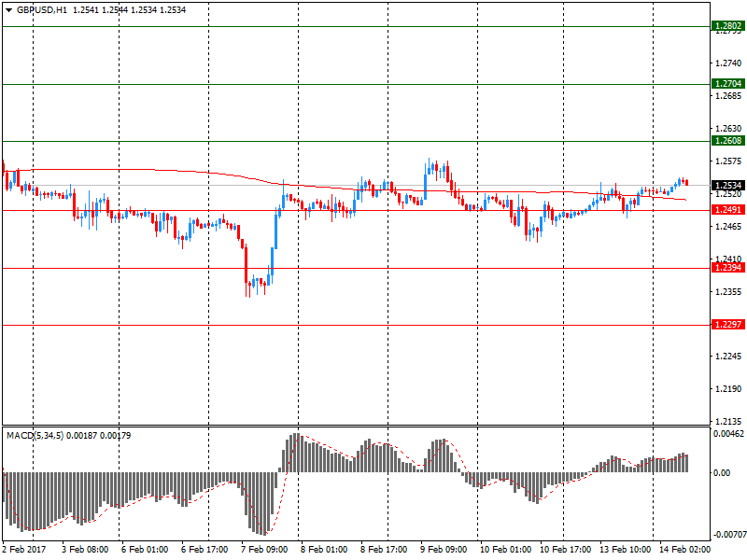747x560 pixels.
Task: Select the 1.2465 price scale value
Action: [x=728, y=227]
